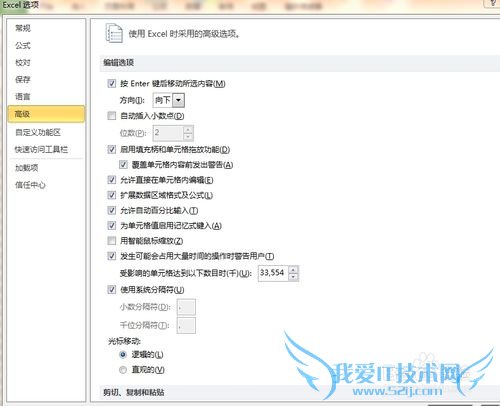
Task: Open the 公式 category
Action: click(x=23, y=45)
